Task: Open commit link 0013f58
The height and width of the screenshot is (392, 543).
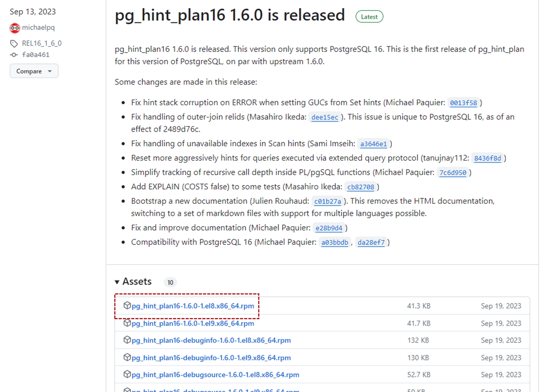Action: pos(463,103)
